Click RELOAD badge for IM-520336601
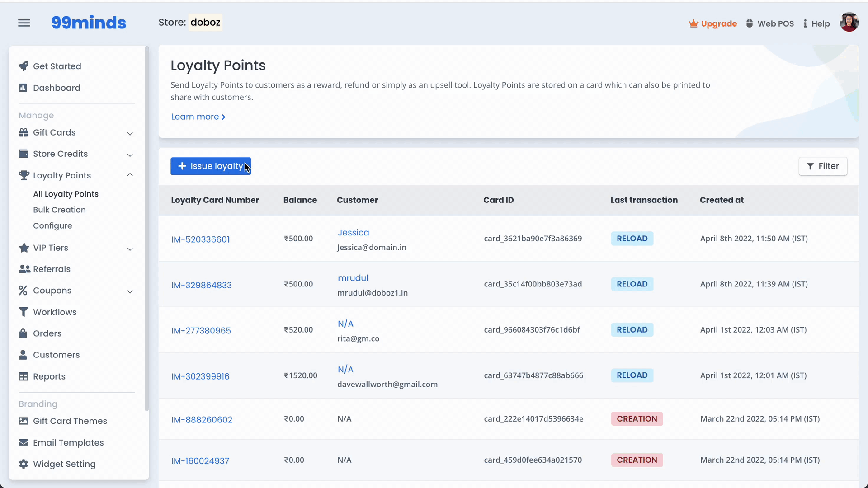 tap(632, 239)
